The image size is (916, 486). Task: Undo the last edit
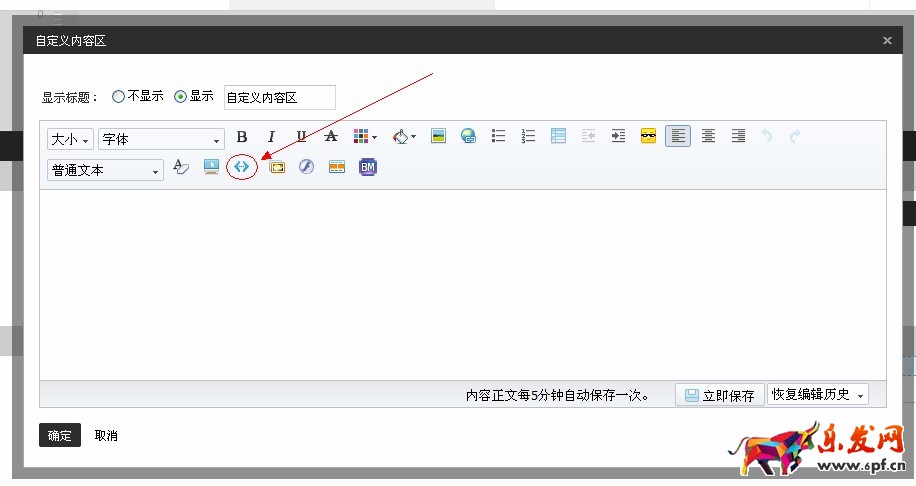767,137
